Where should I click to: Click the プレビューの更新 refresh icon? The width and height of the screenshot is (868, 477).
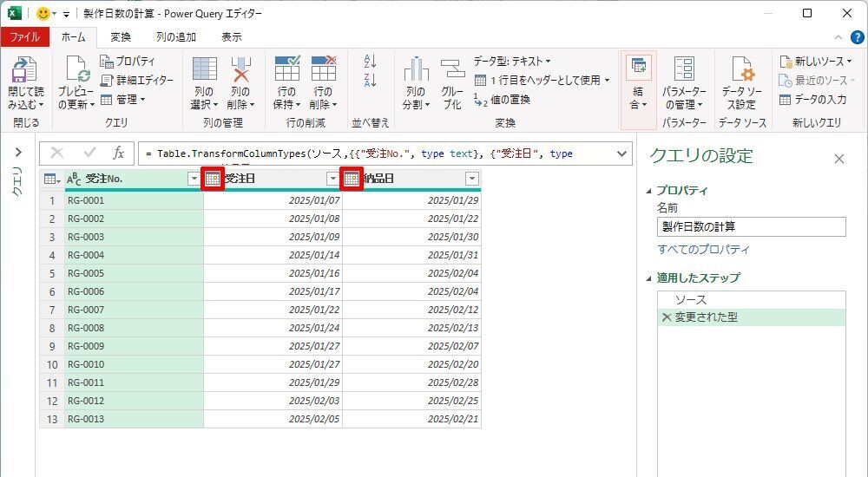point(76,69)
